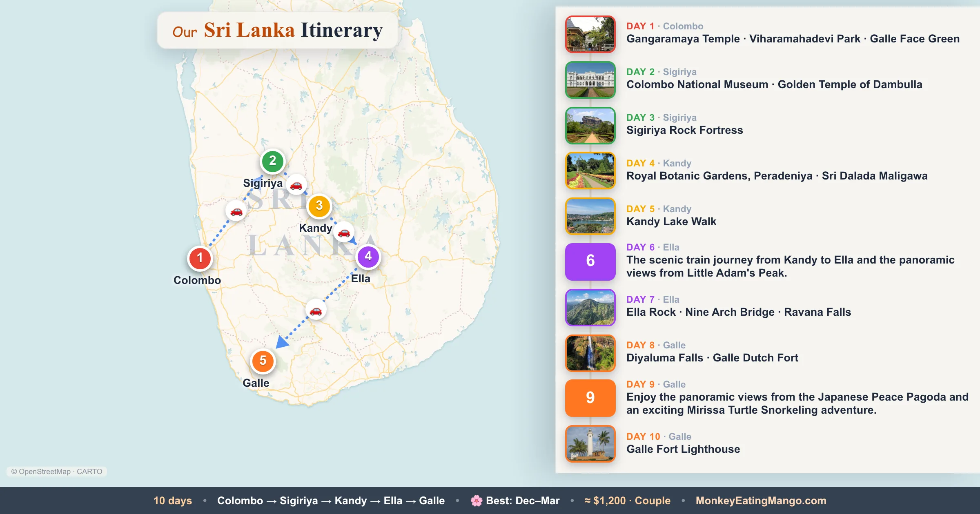Click Kandy Lake Walk text
The image size is (980, 514).
coord(671,222)
